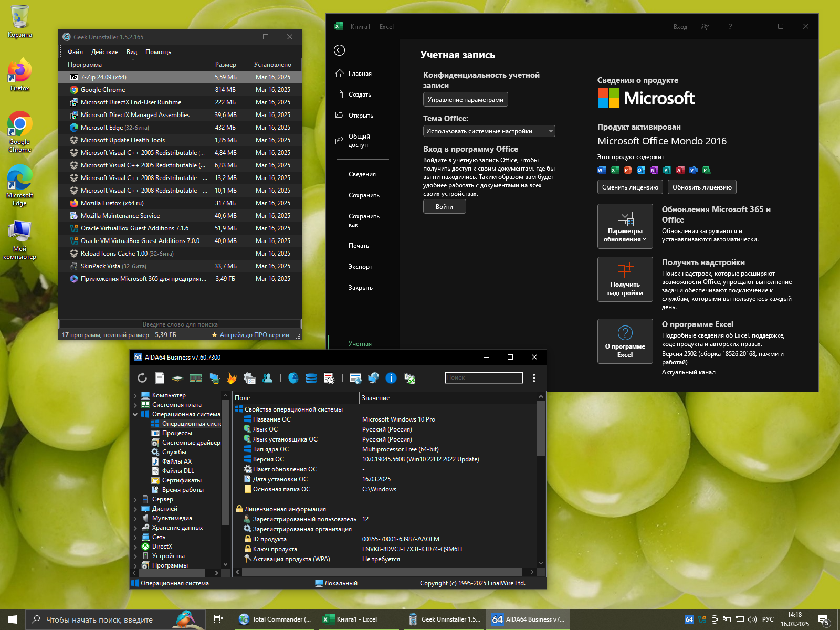Expand the Дисплей tree node

tap(135, 509)
